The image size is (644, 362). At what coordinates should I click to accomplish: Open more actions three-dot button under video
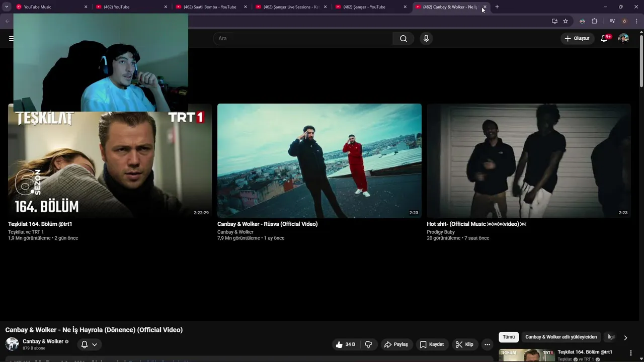point(487,344)
